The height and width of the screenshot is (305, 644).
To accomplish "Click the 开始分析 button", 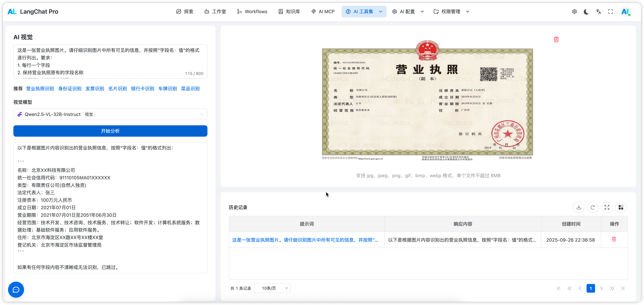I will click(x=110, y=131).
